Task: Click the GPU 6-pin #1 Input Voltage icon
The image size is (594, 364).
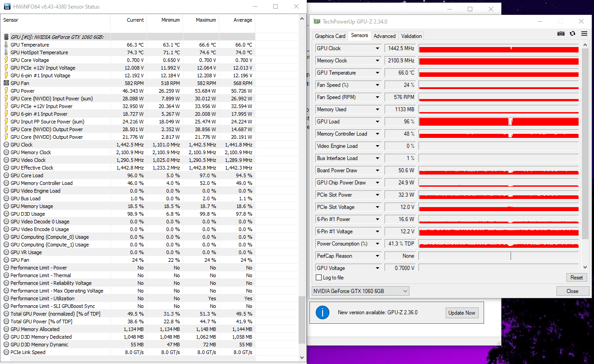Action: (6, 76)
